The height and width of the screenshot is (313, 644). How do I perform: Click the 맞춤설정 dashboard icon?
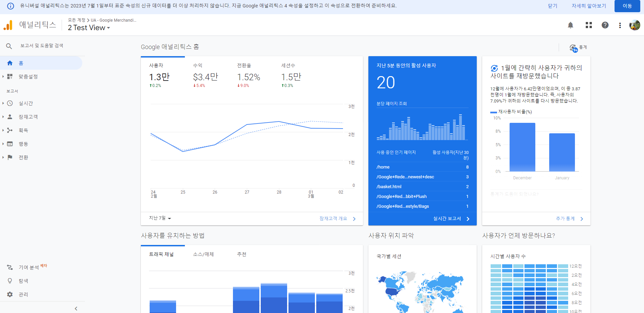[x=10, y=76]
